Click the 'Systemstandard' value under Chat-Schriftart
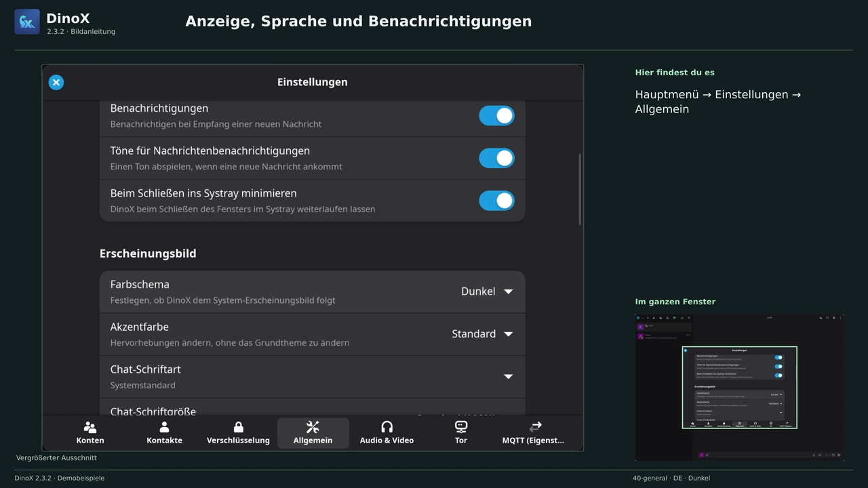 click(x=142, y=386)
